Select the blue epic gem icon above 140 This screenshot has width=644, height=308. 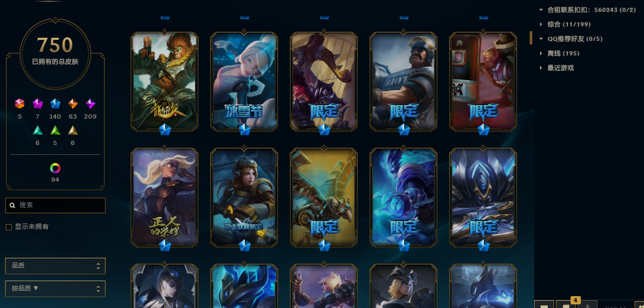55,104
